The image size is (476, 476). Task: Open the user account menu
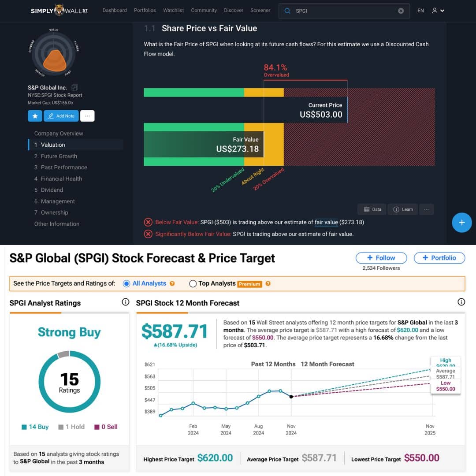coord(438,11)
